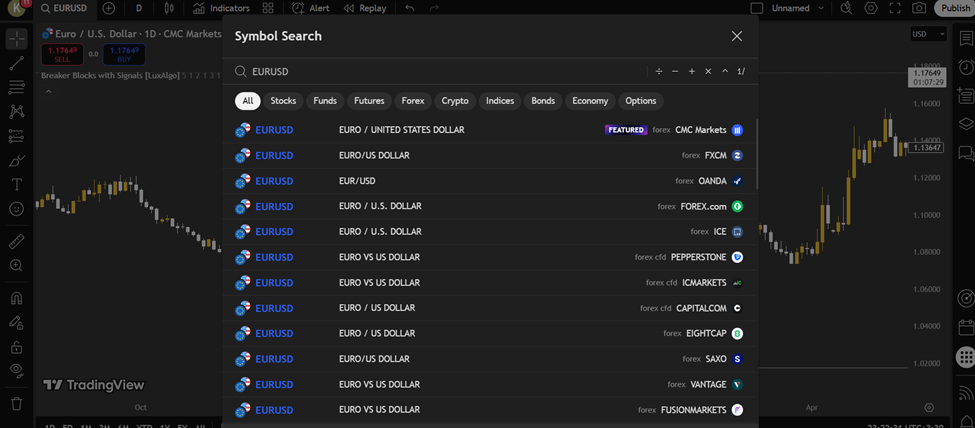Viewport: 975px width, 428px height.
Task: Select the Forex filter tab
Action: pos(413,101)
